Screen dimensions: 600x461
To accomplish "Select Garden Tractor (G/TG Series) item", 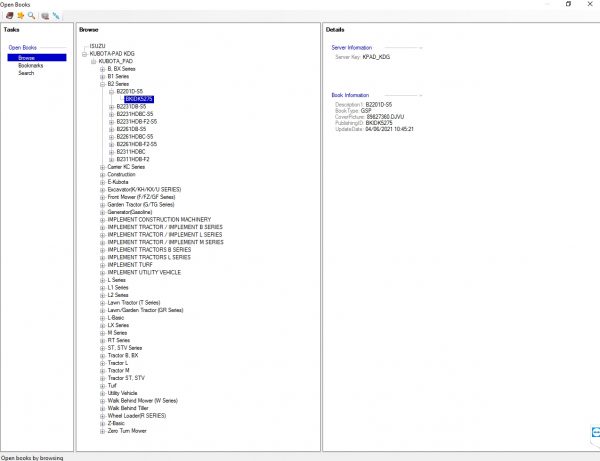I will [141, 204].
